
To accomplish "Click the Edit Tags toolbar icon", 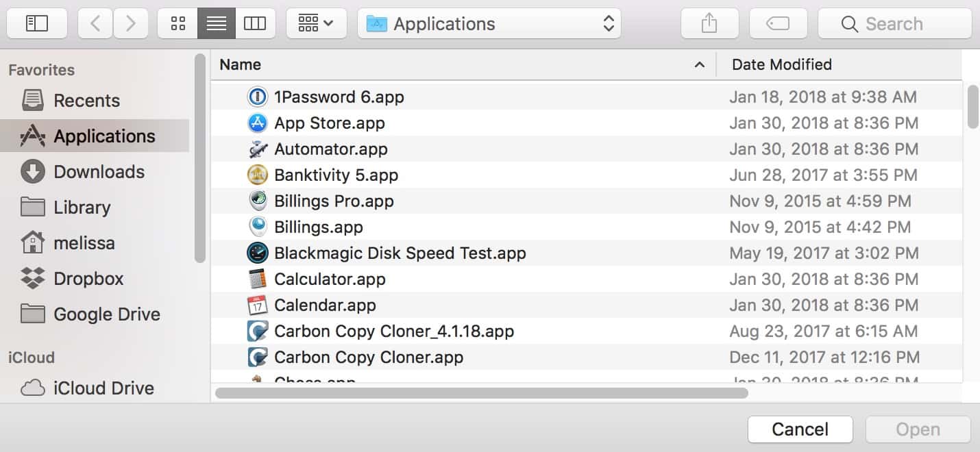I will tap(778, 24).
